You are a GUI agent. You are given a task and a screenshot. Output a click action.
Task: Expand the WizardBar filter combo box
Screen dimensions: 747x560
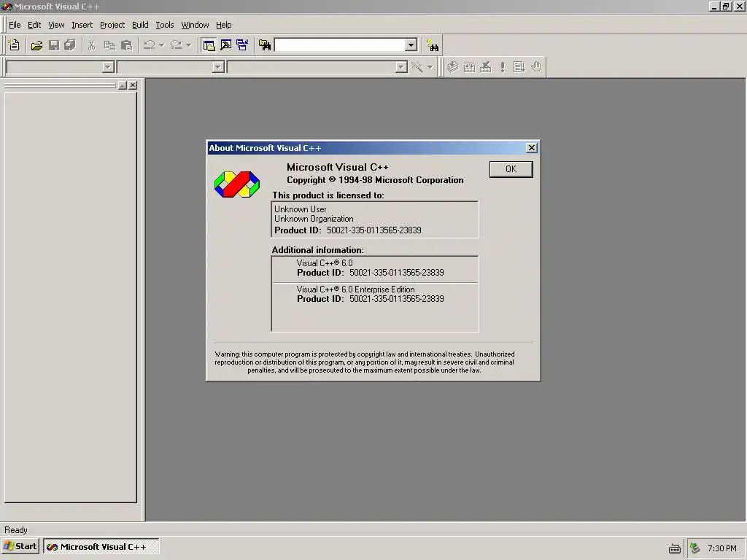pyautogui.click(x=218, y=67)
